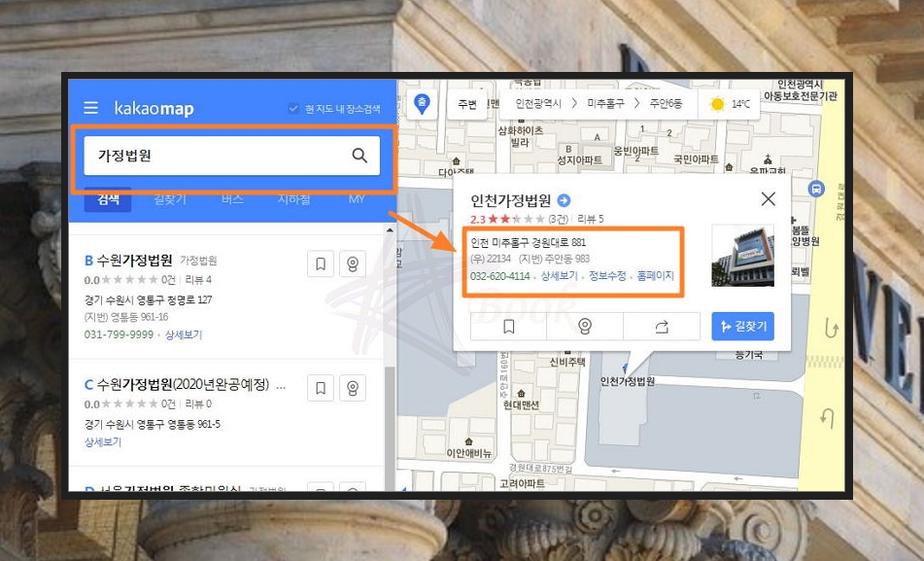
Task: Click the 신비주택 map label
Action: click(566, 362)
